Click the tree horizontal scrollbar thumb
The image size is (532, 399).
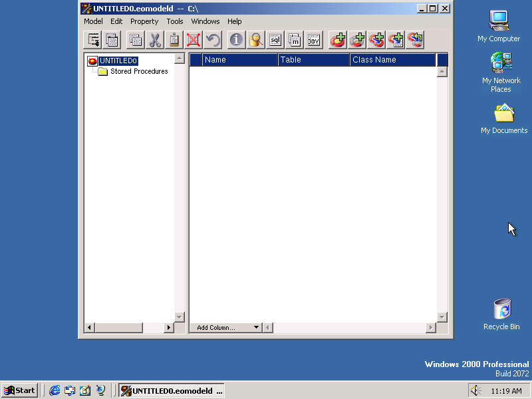[x=119, y=327]
